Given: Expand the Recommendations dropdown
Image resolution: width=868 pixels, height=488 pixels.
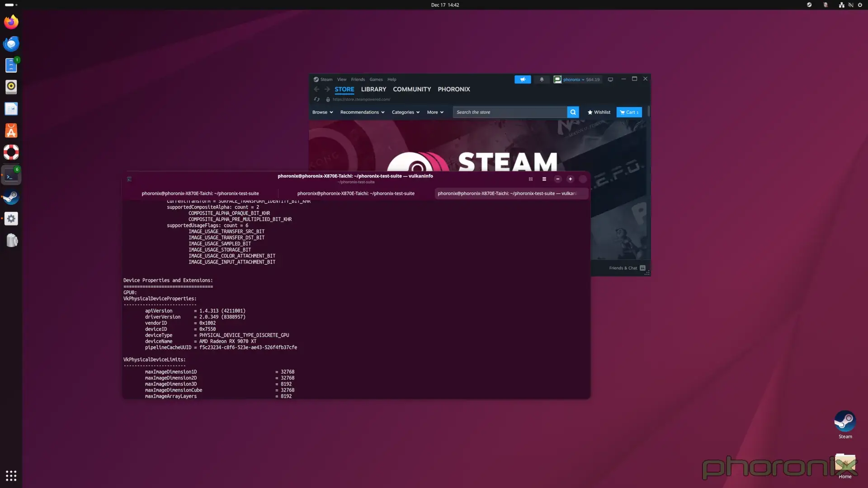Looking at the screenshot, I should (362, 112).
